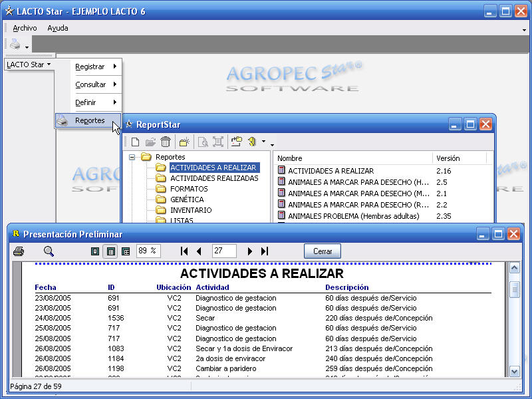Select the ANIMALES A MARCAR PARA DESECHO (H... report
Image resolution: width=532 pixels, height=399 pixels.
pos(358,182)
